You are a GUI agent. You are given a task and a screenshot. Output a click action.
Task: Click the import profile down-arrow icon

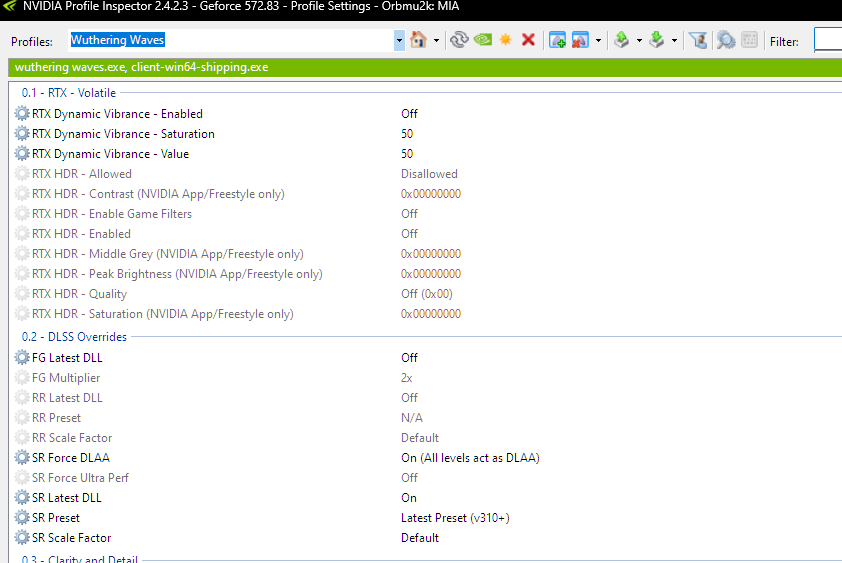pos(656,40)
